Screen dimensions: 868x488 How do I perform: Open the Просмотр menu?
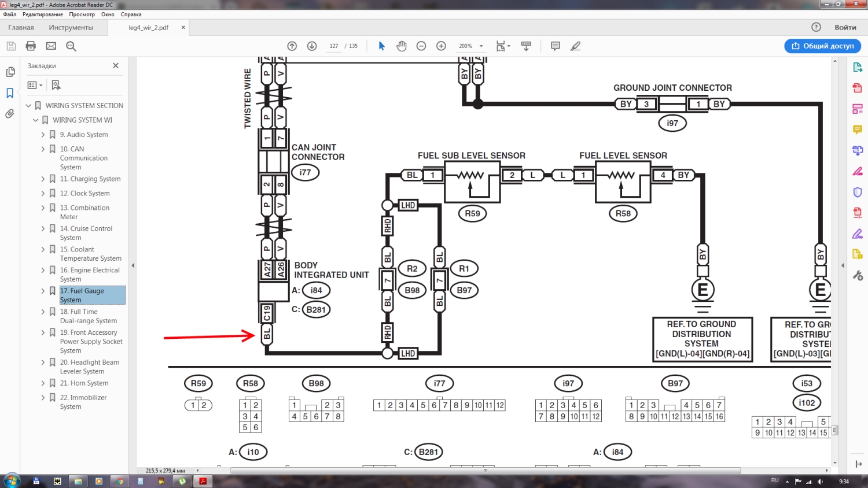click(82, 14)
